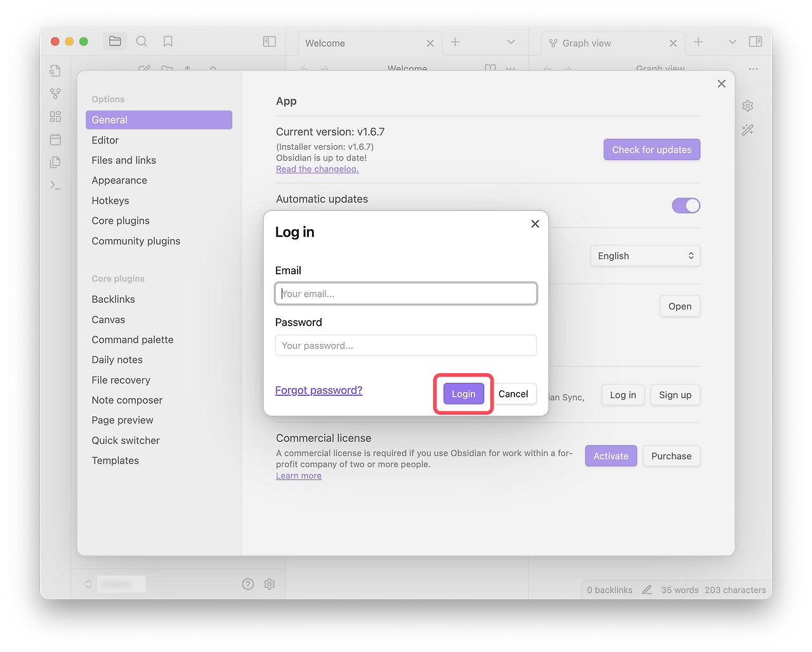Open the search magnifier in the sidebar header

141,41
